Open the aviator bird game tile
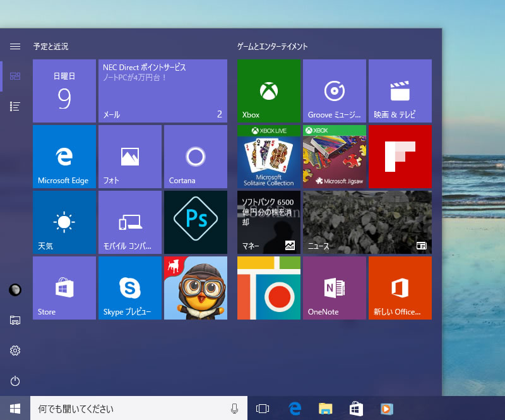Image resolution: width=505 pixels, height=420 pixels. (196, 288)
